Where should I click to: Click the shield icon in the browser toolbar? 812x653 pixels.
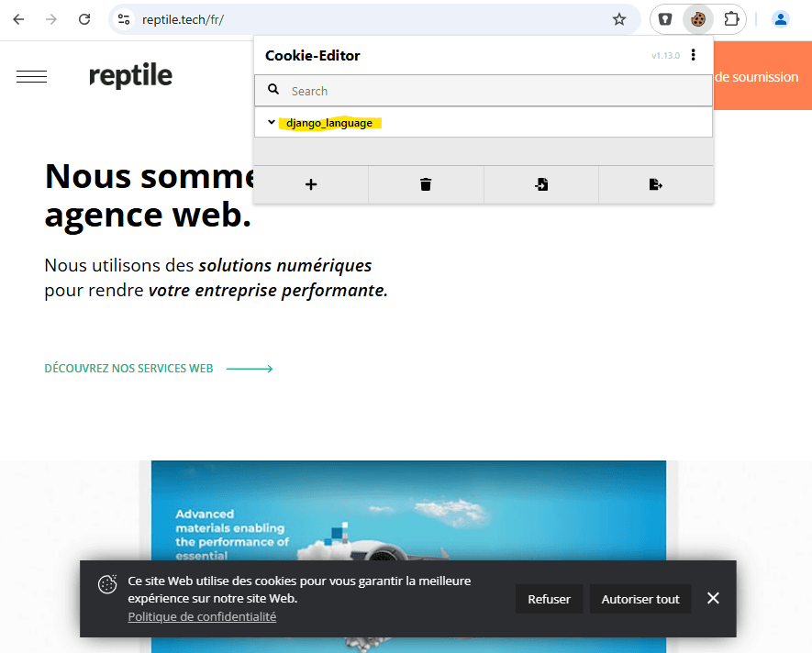click(x=662, y=18)
